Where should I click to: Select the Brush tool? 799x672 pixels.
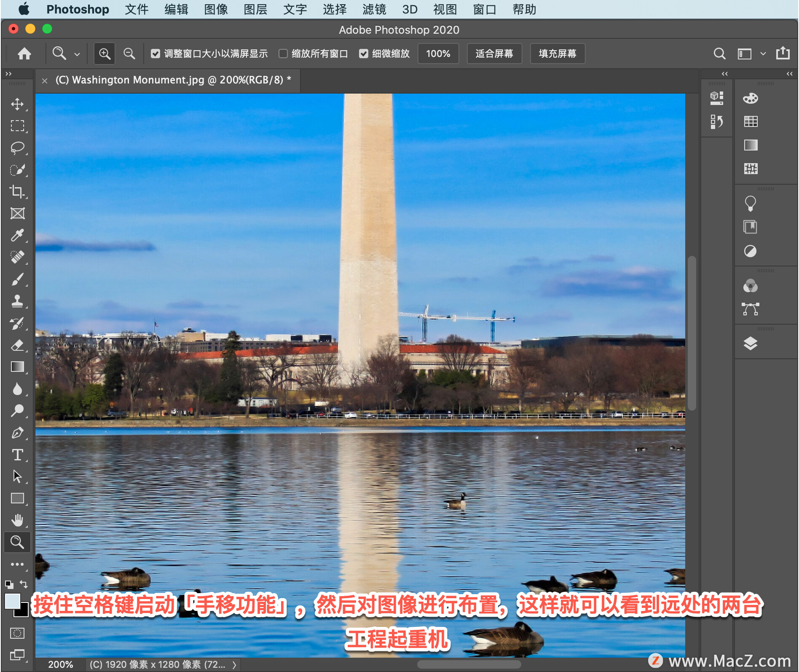[x=17, y=279]
